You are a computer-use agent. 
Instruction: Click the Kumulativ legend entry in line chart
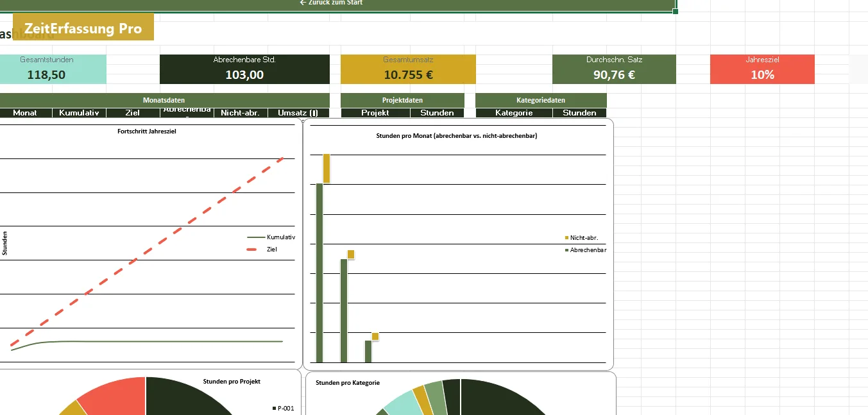[x=271, y=237]
